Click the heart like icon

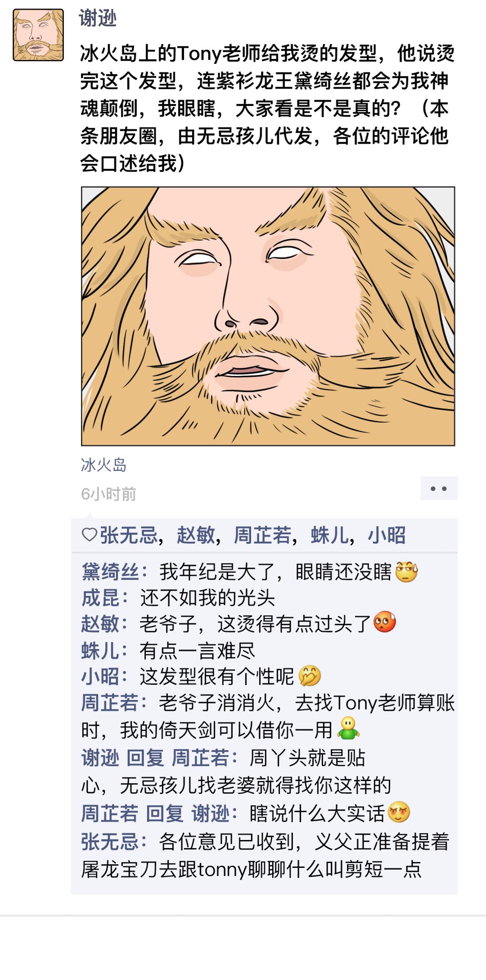[x=90, y=535]
